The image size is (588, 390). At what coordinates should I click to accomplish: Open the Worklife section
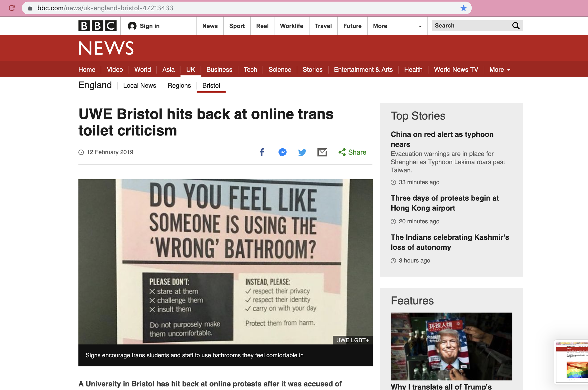(291, 26)
